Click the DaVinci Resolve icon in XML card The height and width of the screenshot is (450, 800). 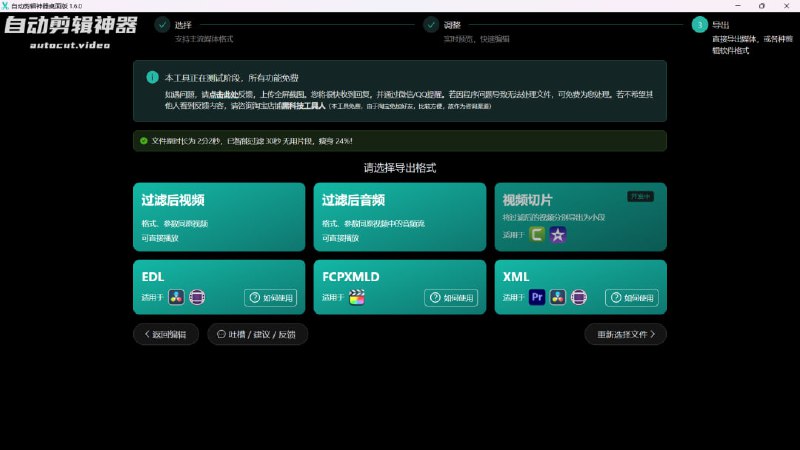558,297
